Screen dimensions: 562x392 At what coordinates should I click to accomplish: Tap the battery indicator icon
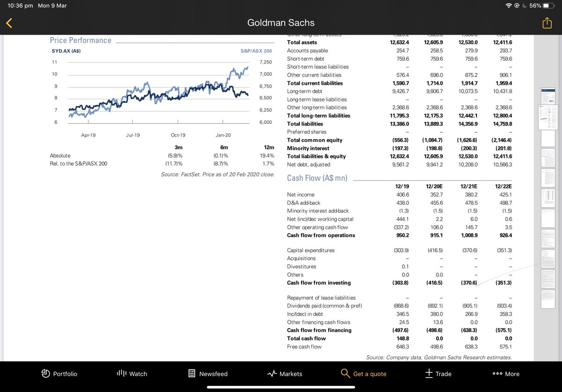(x=549, y=6)
